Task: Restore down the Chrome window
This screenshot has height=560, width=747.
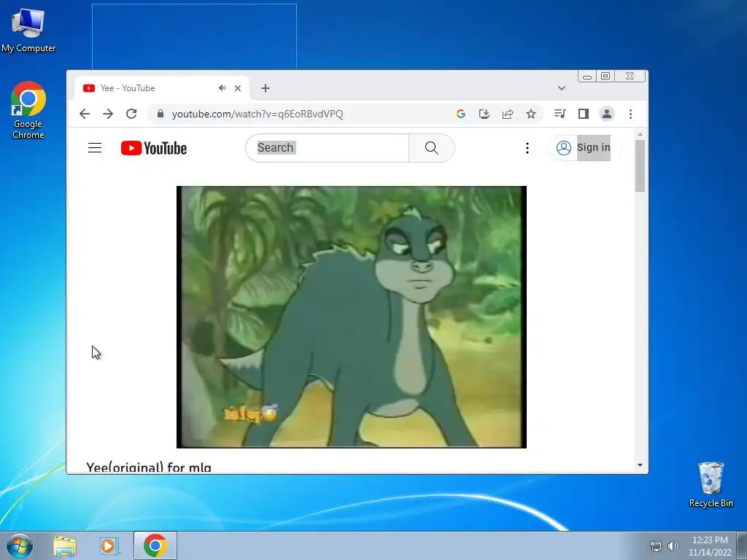Action: coord(605,76)
